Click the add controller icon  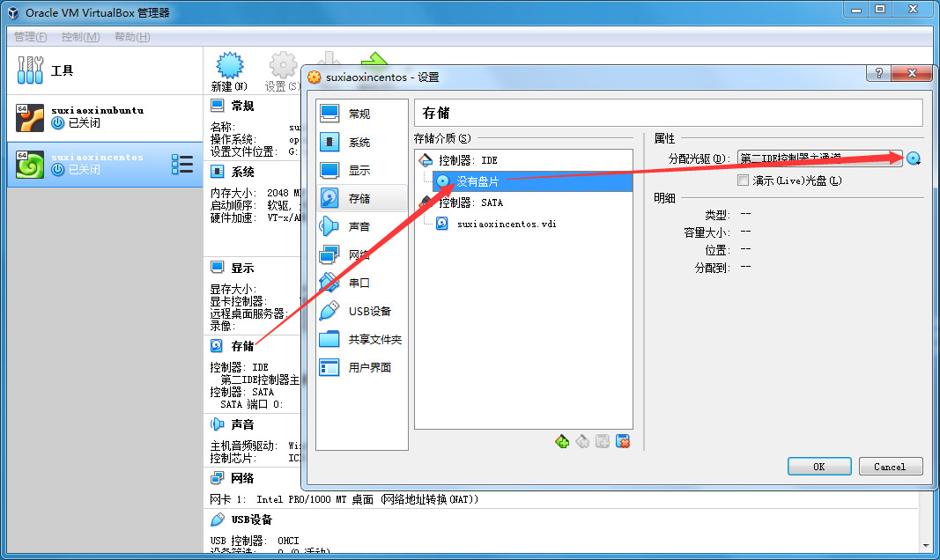562,442
